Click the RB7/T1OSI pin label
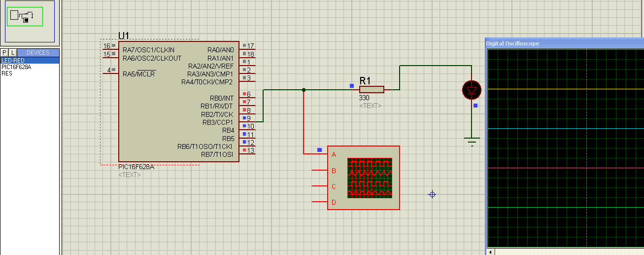 click(x=217, y=154)
